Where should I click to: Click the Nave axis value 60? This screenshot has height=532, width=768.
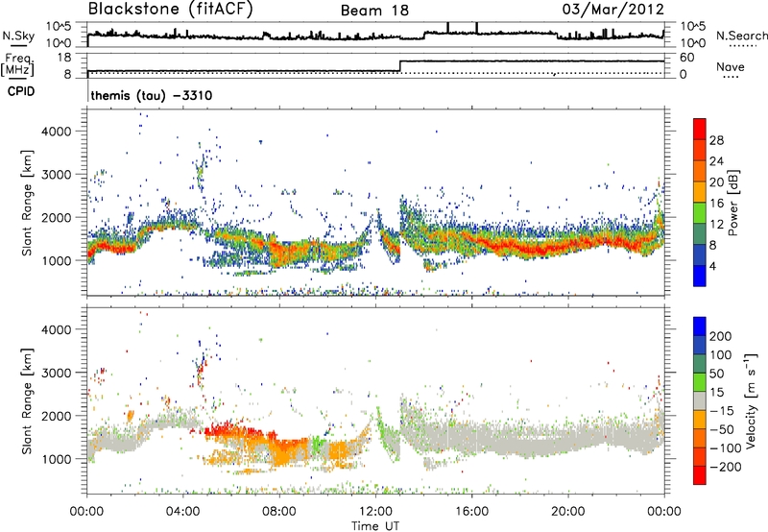686,58
